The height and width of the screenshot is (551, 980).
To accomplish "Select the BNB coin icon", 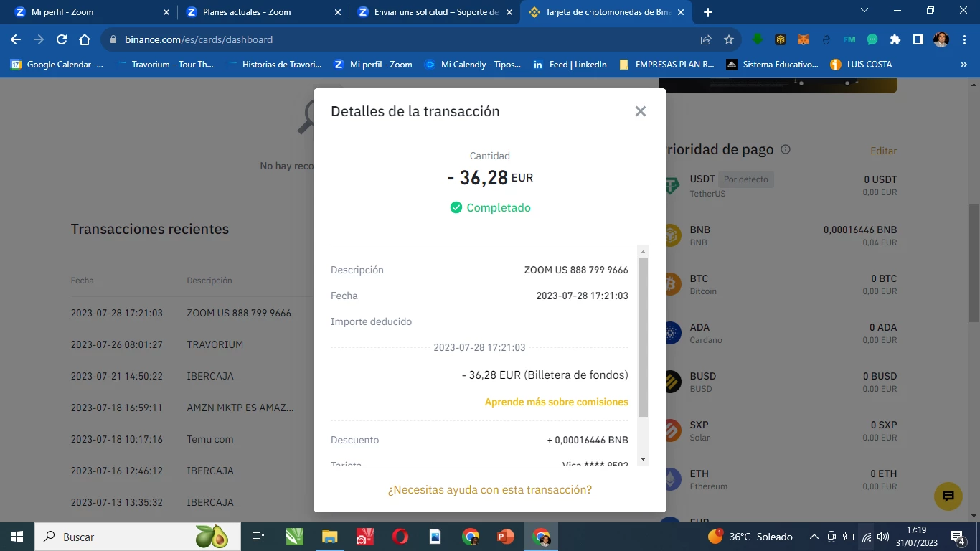I will coord(672,235).
